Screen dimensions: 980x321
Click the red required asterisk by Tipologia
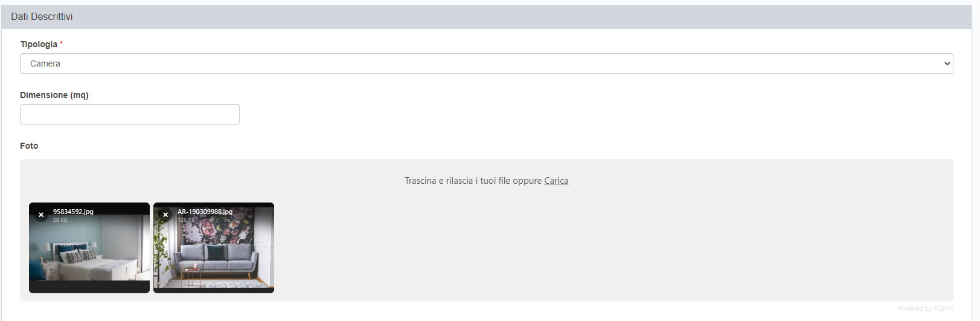[61, 44]
